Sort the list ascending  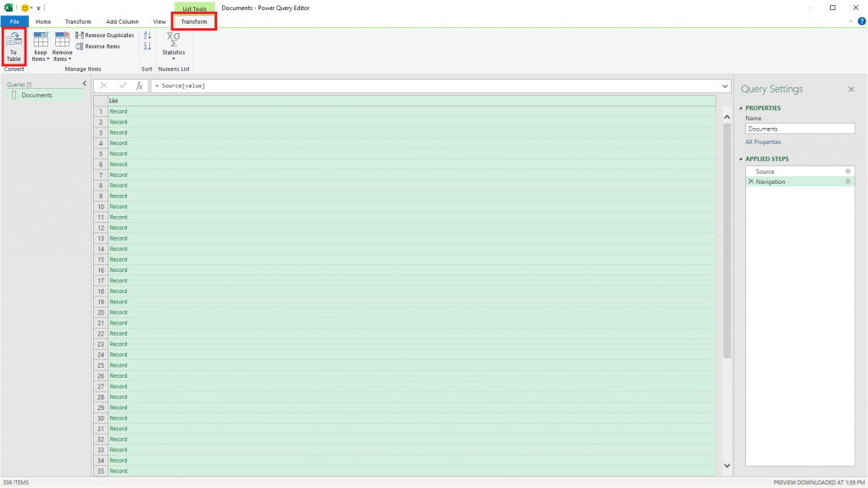coord(147,35)
